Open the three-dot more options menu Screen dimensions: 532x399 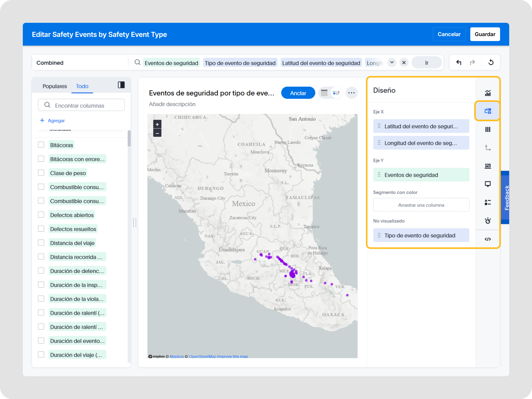click(x=351, y=93)
